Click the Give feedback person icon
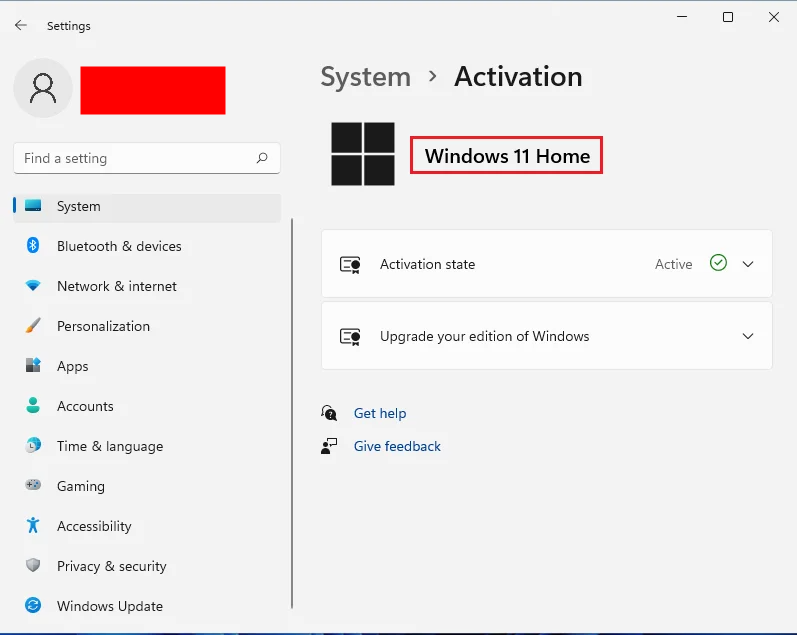This screenshot has width=797, height=635. [329, 446]
